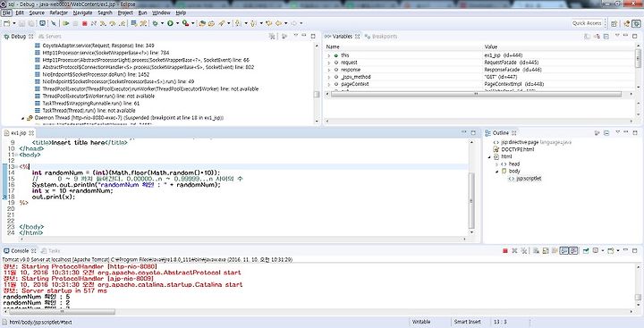Collapse the body node in Outline
Screen dimensions: 644x328
[x=497, y=172]
